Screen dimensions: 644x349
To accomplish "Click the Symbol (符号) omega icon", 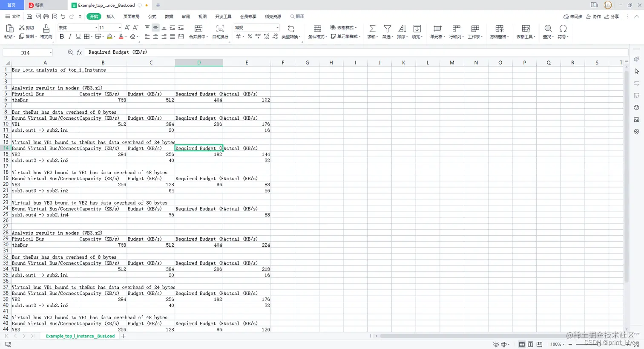I will tap(563, 29).
